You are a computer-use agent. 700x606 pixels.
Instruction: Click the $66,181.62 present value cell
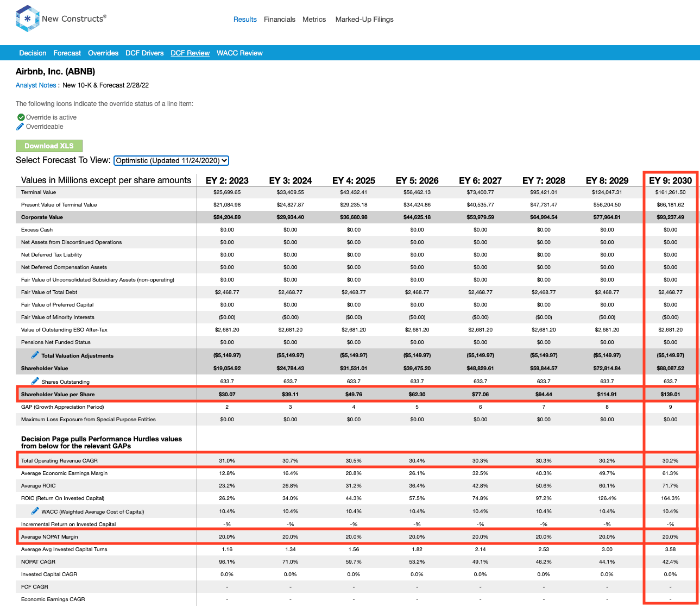pyautogui.click(x=671, y=205)
